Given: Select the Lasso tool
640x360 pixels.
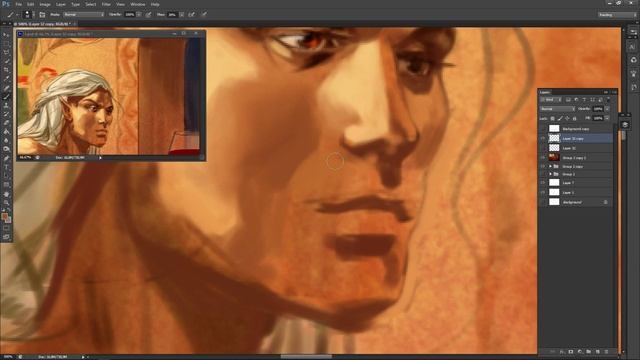Looking at the screenshot, I should tap(7, 52).
